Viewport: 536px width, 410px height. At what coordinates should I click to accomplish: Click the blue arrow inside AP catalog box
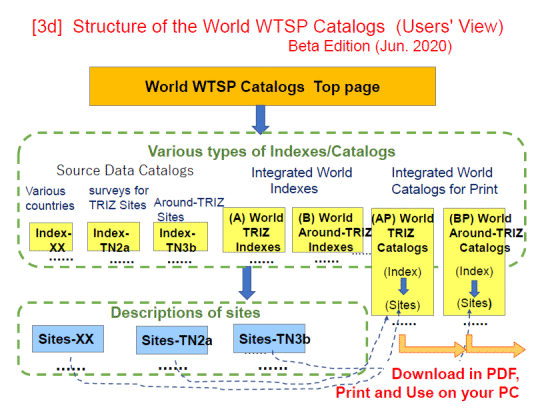pyautogui.click(x=403, y=287)
